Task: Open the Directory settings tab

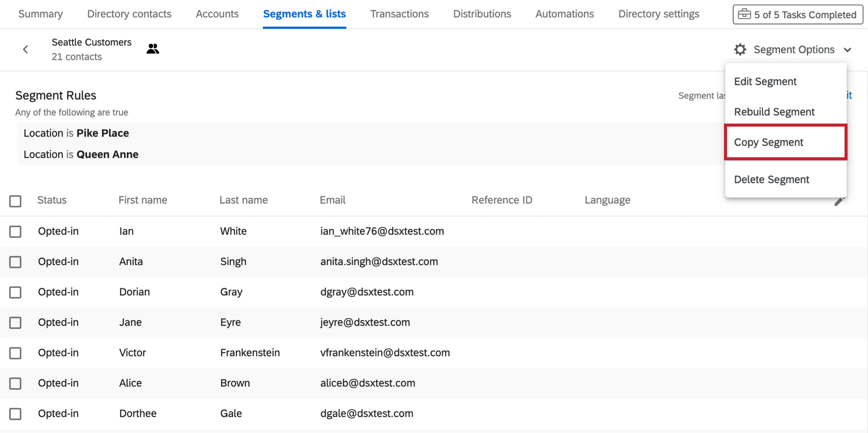Action: [x=659, y=14]
